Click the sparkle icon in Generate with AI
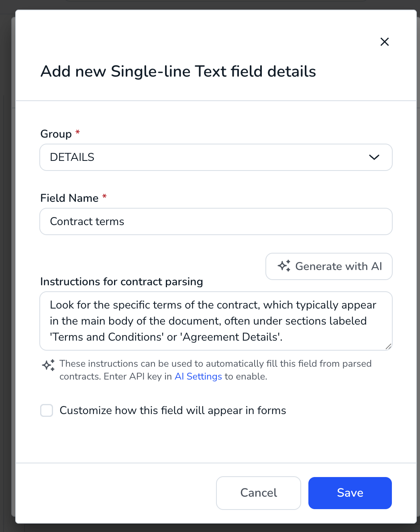Viewport: 420px width, 532px height. [x=284, y=266]
